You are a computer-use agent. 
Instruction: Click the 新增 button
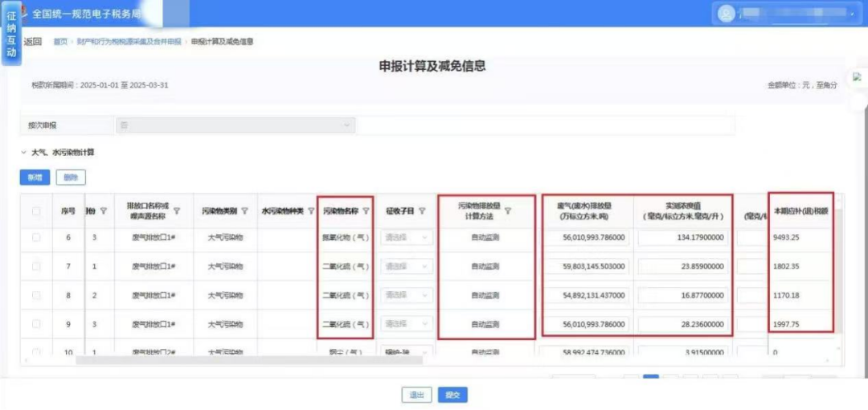tap(35, 177)
